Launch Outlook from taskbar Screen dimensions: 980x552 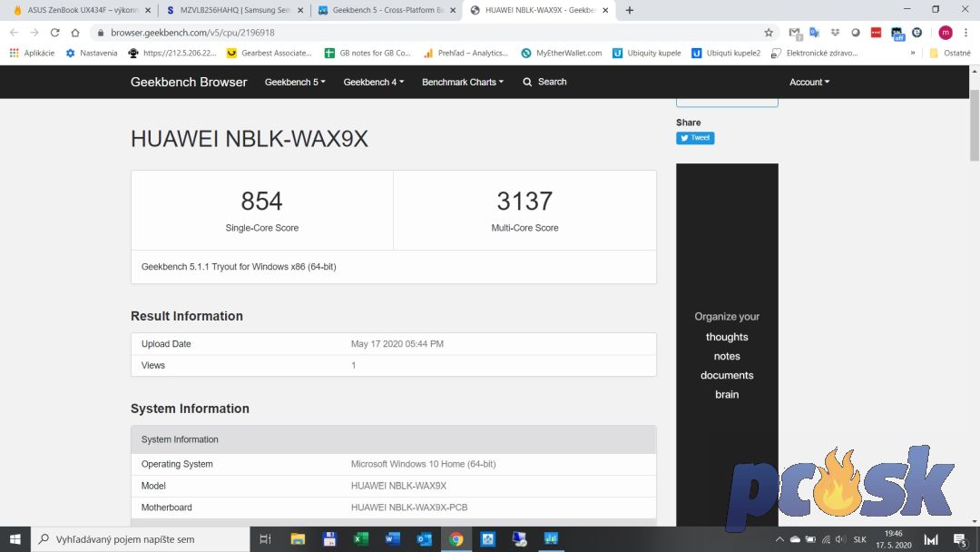pyautogui.click(x=425, y=539)
